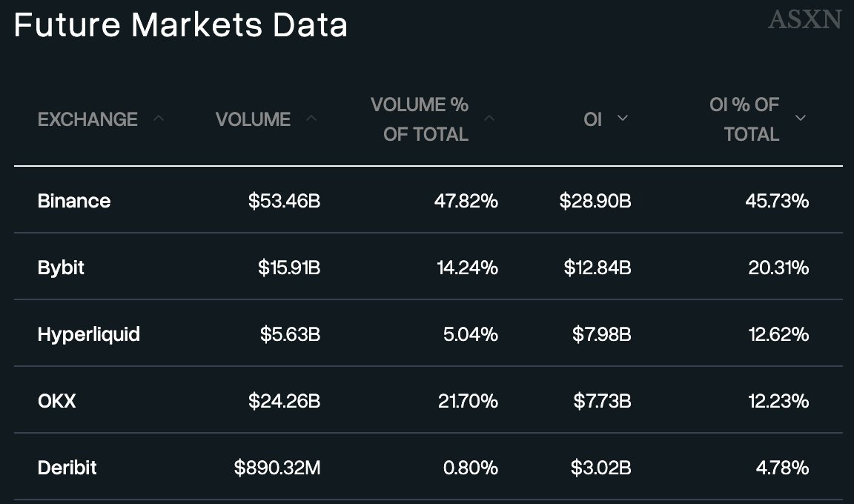Sort table by Volume column header
This screenshot has height=504, width=854.
[x=253, y=119]
